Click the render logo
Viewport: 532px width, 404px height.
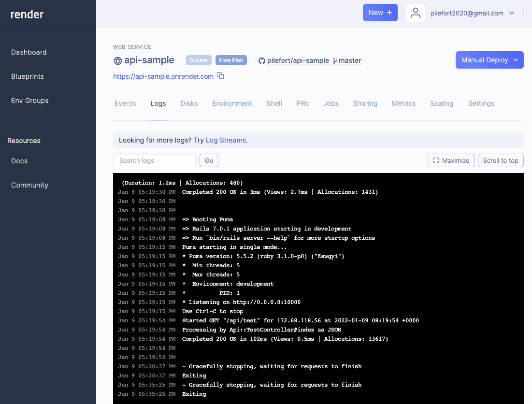point(28,14)
